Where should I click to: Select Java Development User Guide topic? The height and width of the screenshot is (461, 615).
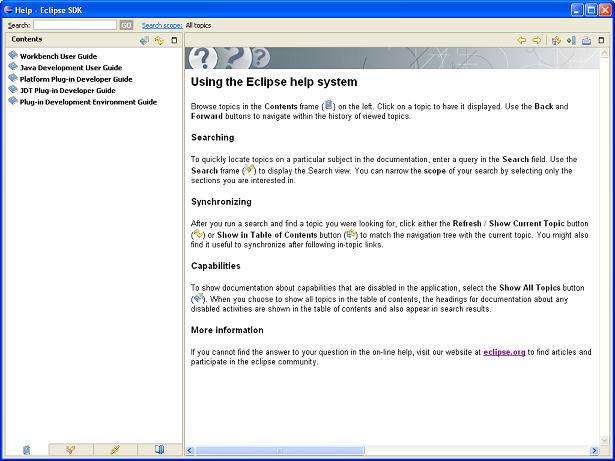71,67
